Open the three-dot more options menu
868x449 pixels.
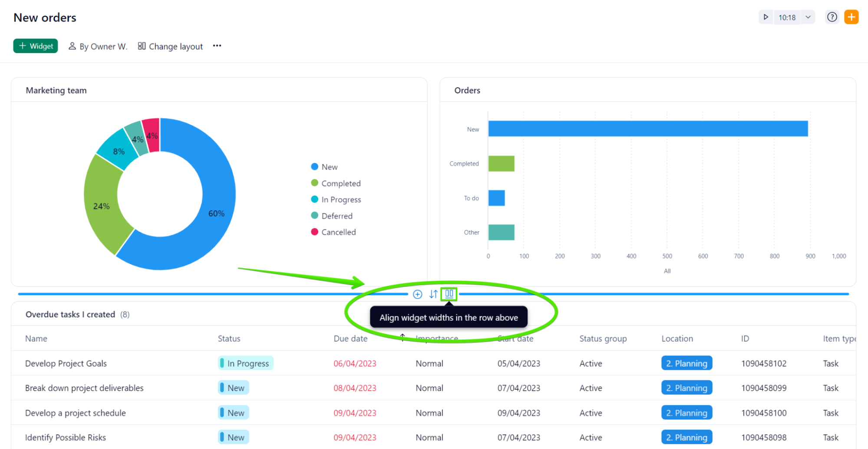coord(217,46)
